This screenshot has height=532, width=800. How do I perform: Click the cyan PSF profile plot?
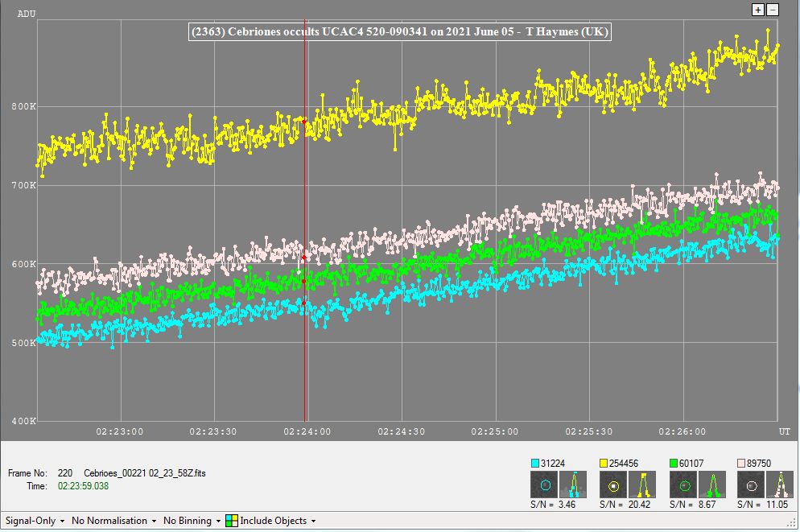point(572,485)
